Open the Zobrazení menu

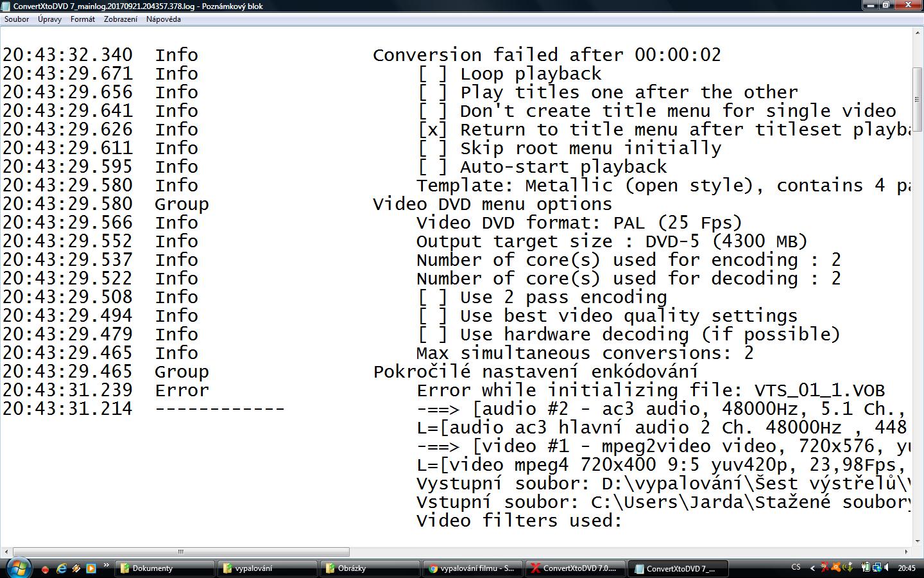pos(121,19)
